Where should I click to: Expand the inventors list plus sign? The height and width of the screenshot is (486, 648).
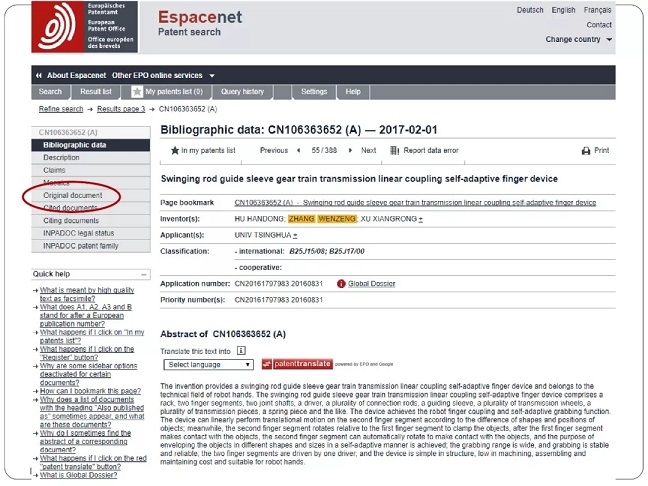tap(421, 219)
